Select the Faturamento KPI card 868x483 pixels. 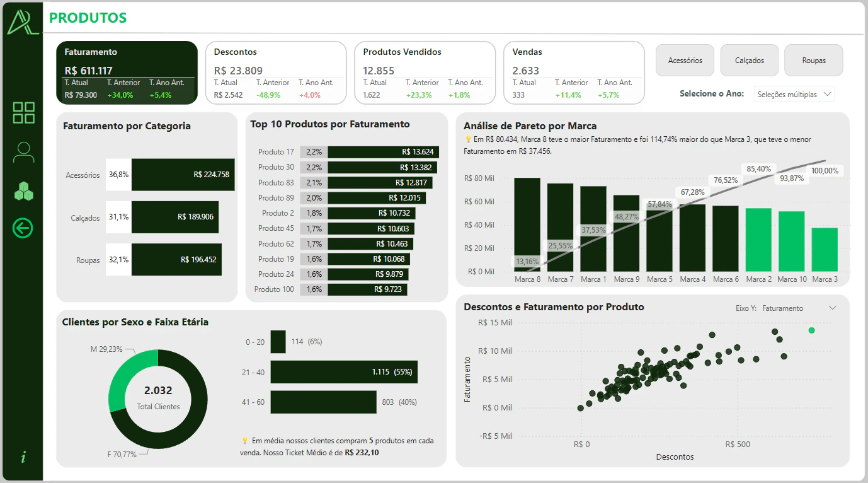click(127, 73)
